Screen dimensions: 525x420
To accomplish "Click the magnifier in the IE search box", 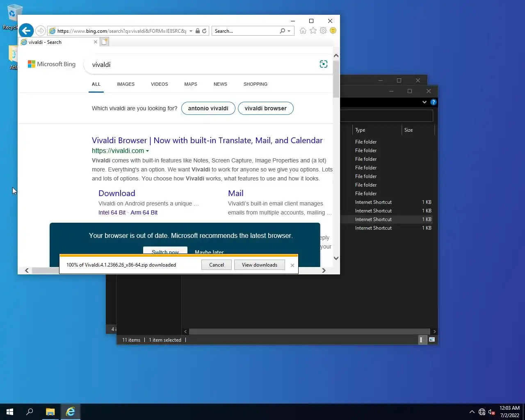I will pos(282,31).
